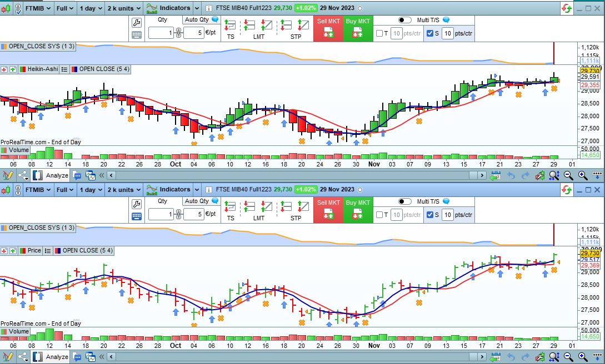Click the S pts/ctr value field in top chart

pos(447,33)
